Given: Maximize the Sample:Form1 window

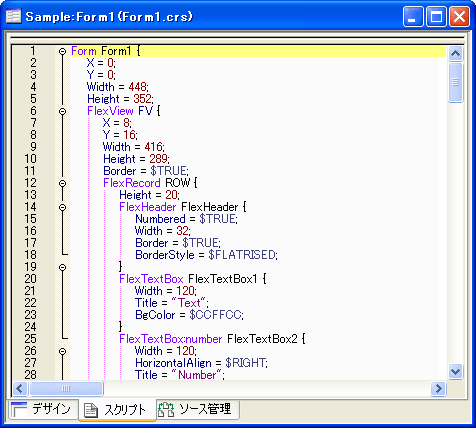Looking at the screenshot, I should coord(436,16).
